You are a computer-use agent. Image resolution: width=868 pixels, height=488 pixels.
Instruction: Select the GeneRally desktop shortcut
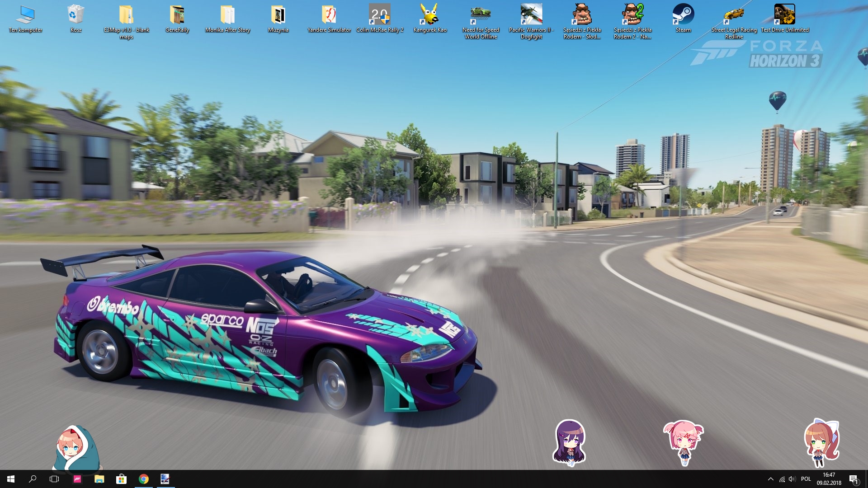pos(177,19)
